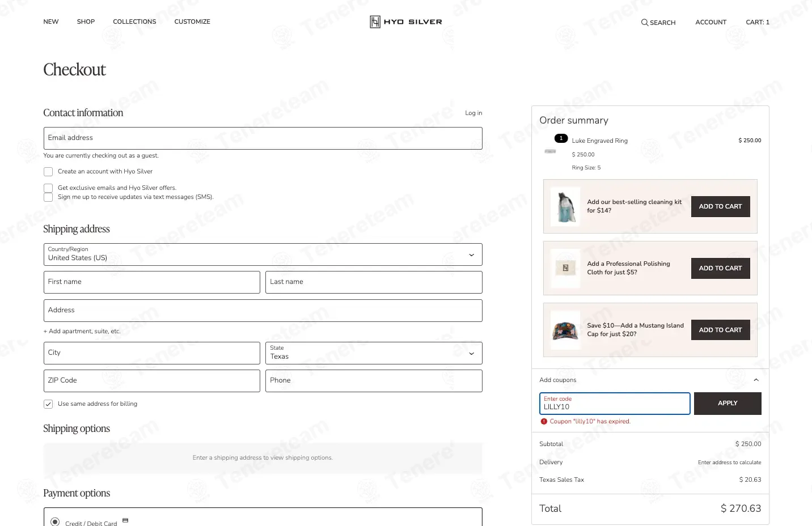Add Professional Polishing Cloth to cart
Screen dimensions: 812x526
720,268
